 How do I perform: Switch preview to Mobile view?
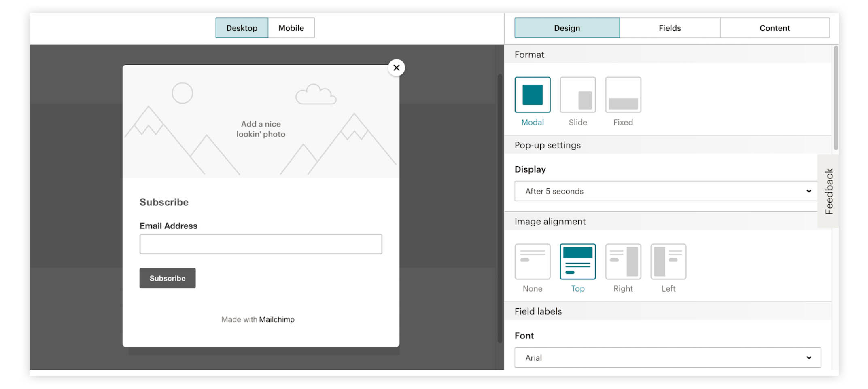pyautogui.click(x=291, y=28)
